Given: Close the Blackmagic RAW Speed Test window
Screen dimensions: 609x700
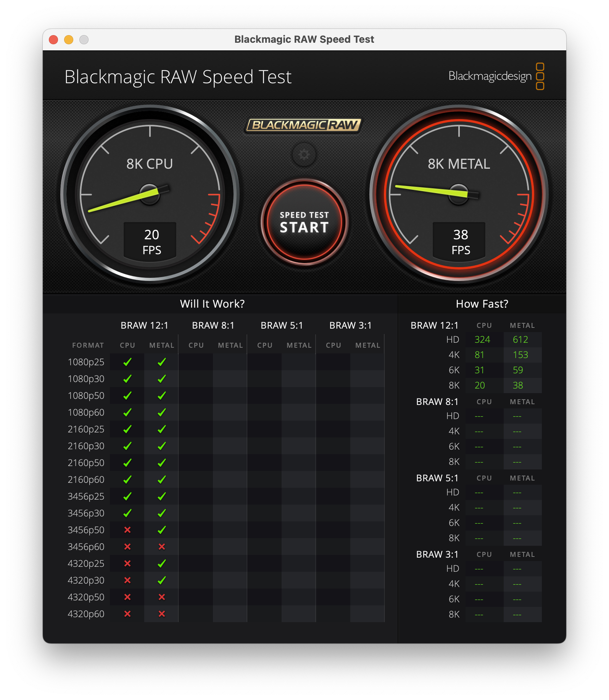Looking at the screenshot, I should pyautogui.click(x=53, y=40).
